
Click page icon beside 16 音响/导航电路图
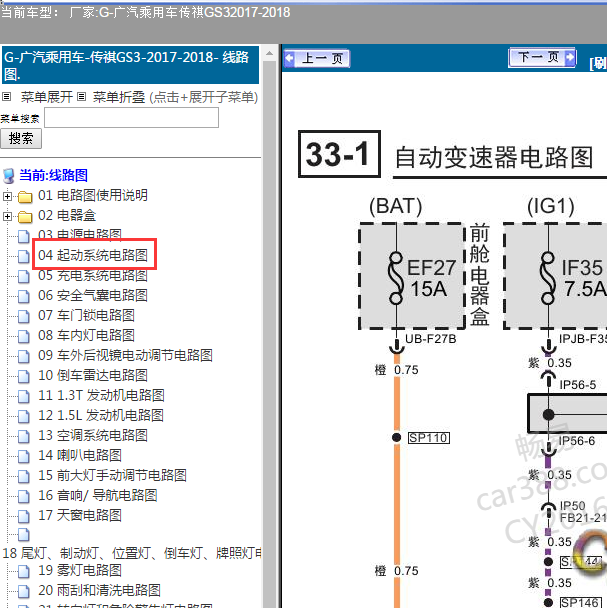click(24, 496)
